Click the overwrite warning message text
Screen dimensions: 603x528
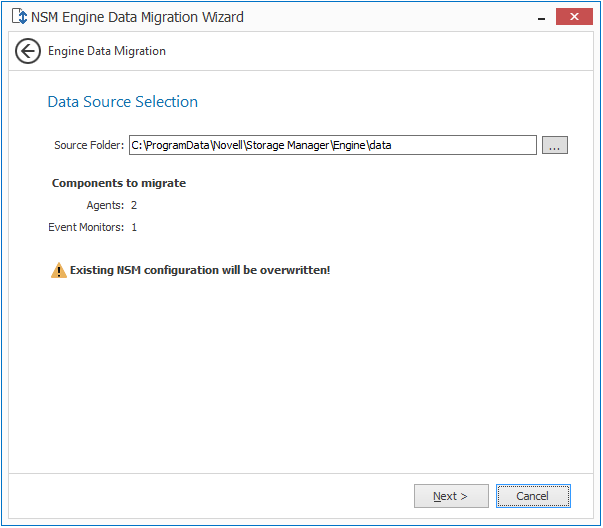pyautogui.click(x=200, y=270)
